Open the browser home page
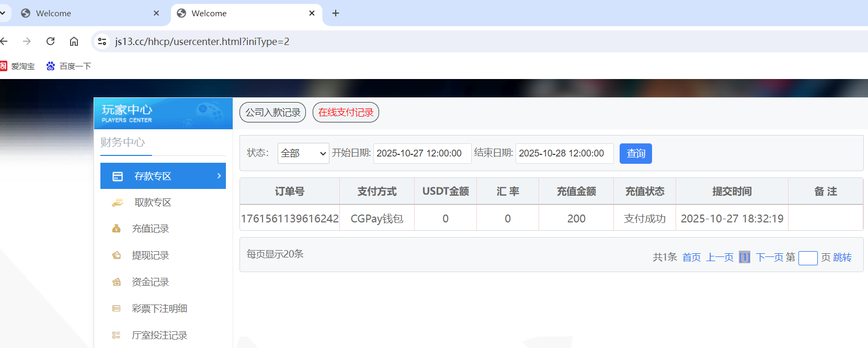Image resolution: width=868 pixels, height=348 pixels. point(74,41)
